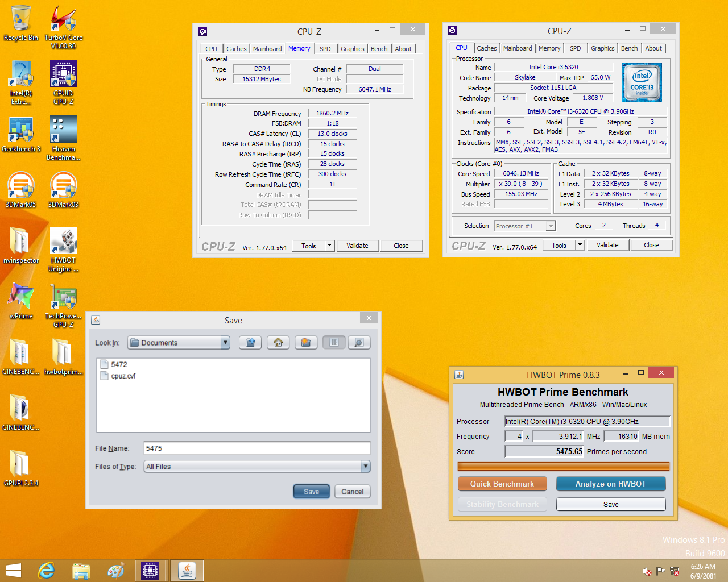
Task: Open Geekbench 3 desktop icon
Action: 21,135
